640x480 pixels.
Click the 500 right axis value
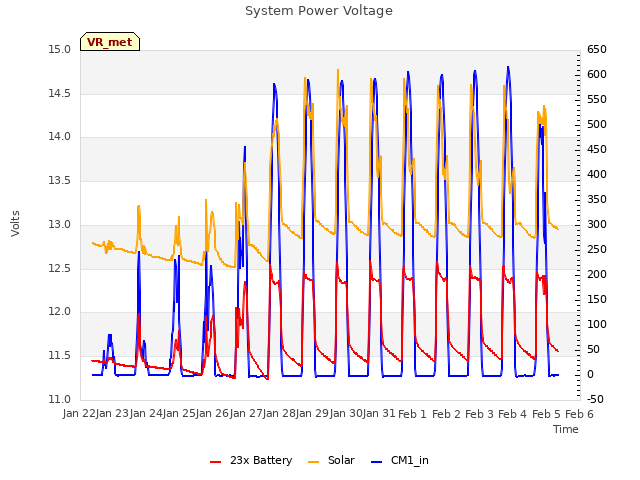pyautogui.click(x=597, y=124)
